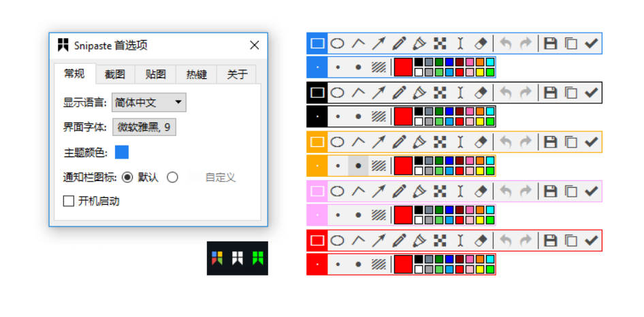Select the Polyline tool in the red toolbar

[x=358, y=240]
